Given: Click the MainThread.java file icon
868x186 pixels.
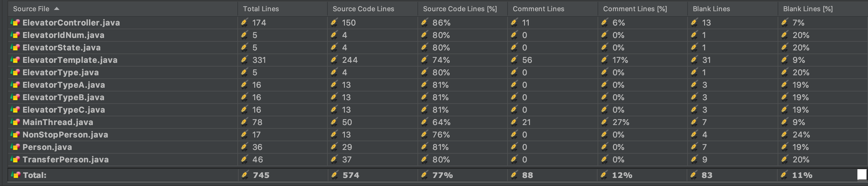Looking at the screenshot, I should point(15,122).
